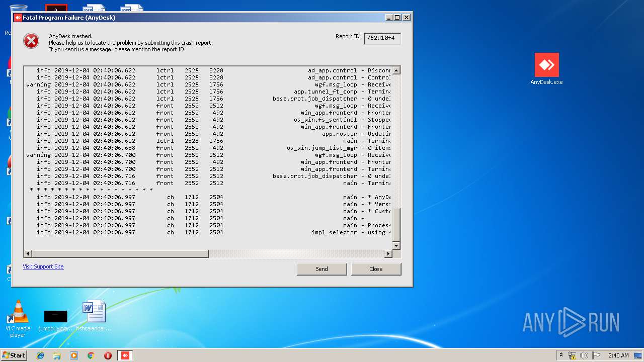Show hidden tray icons arrow
Image resolution: width=644 pixels, height=362 pixels.
point(561,355)
